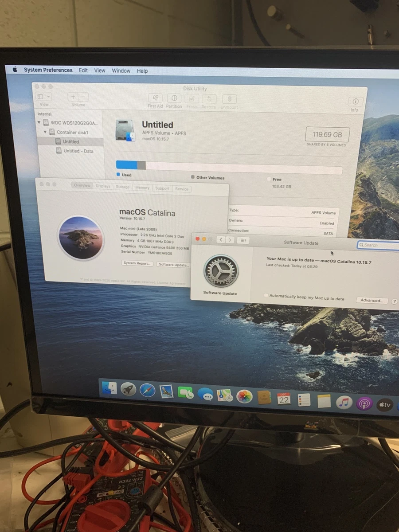Click the Info icon in Disk Utility toolbar
Screen dimensions: 399x532
coord(355,101)
